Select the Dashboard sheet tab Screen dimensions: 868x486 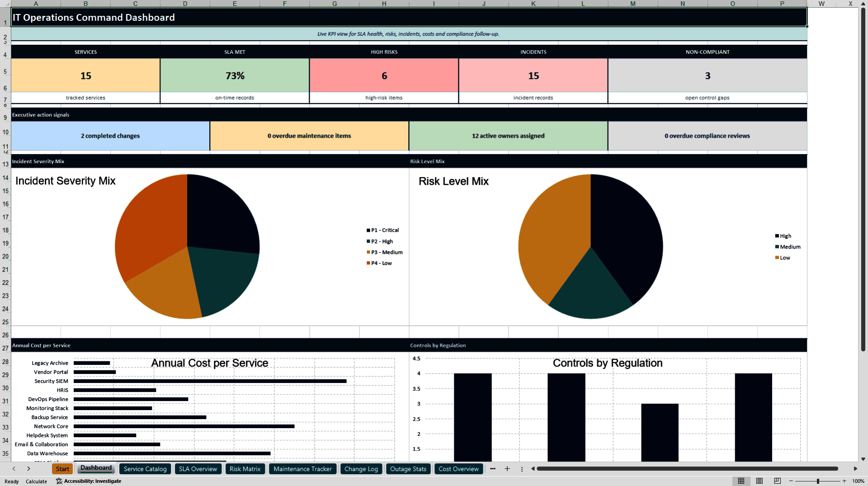tap(96, 468)
